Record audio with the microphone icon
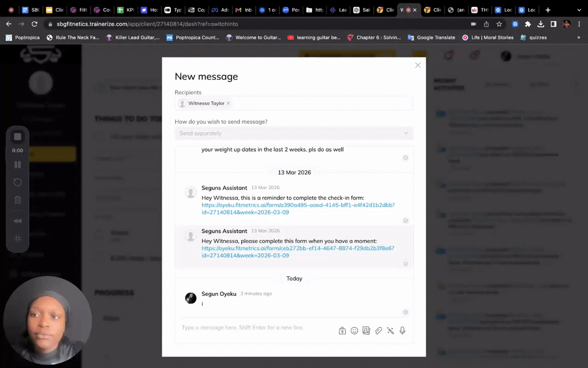The image size is (588, 368). [x=403, y=331]
